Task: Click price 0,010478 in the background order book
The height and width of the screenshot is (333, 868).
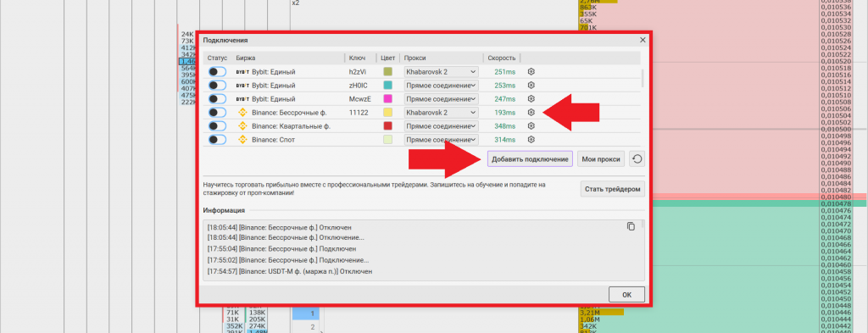Action: point(835,203)
